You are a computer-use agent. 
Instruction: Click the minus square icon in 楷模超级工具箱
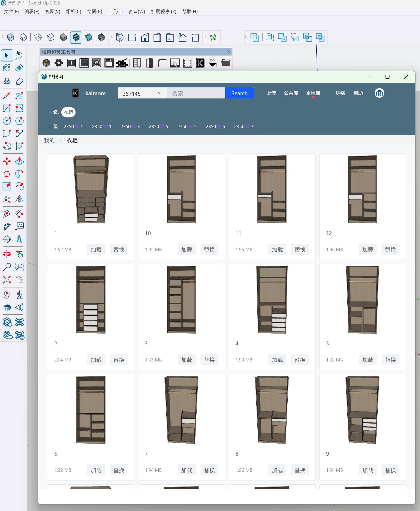click(x=84, y=63)
